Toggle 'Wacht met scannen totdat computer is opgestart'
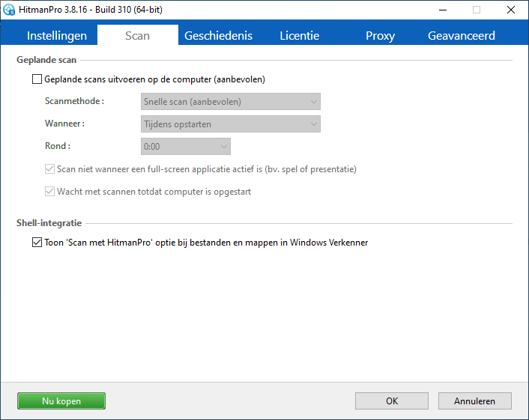 tap(49, 192)
